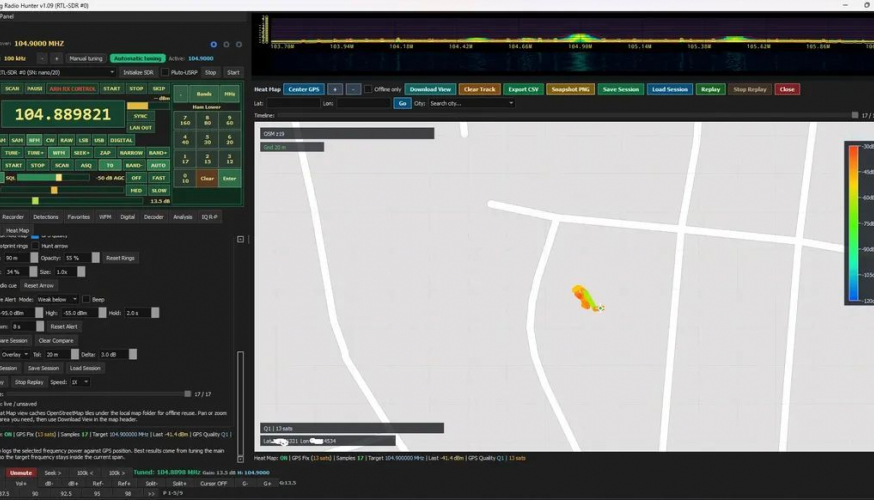Open the RTL-SDR device dropdown
The image size is (874, 500).
tap(57, 72)
